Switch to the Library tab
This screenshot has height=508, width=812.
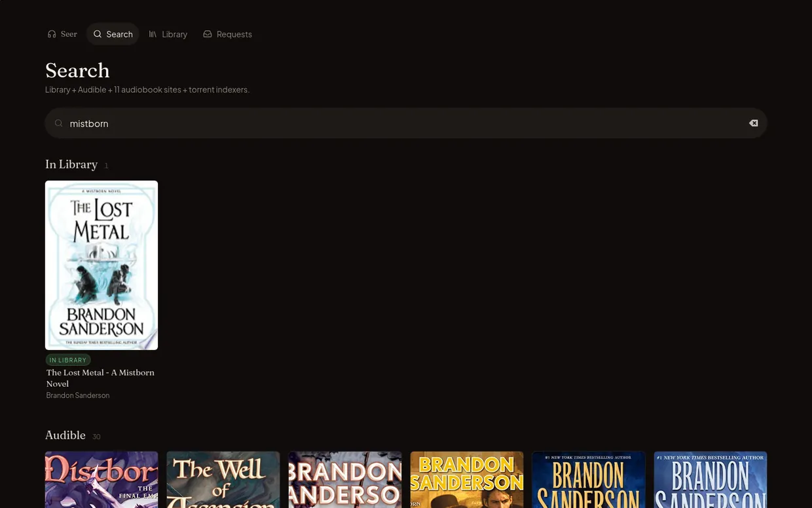coord(168,34)
